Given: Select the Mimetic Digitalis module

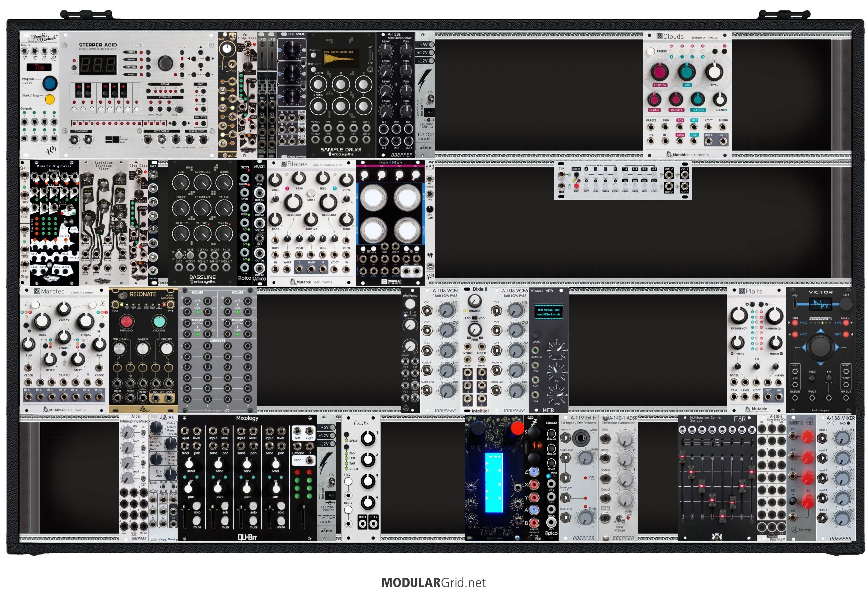Looking at the screenshot, I should 54,223.
